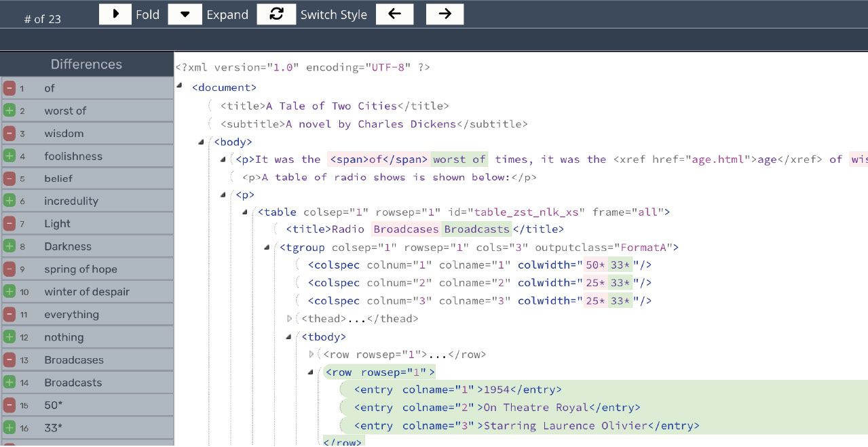Click the Fold arrow icon

[115, 14]
